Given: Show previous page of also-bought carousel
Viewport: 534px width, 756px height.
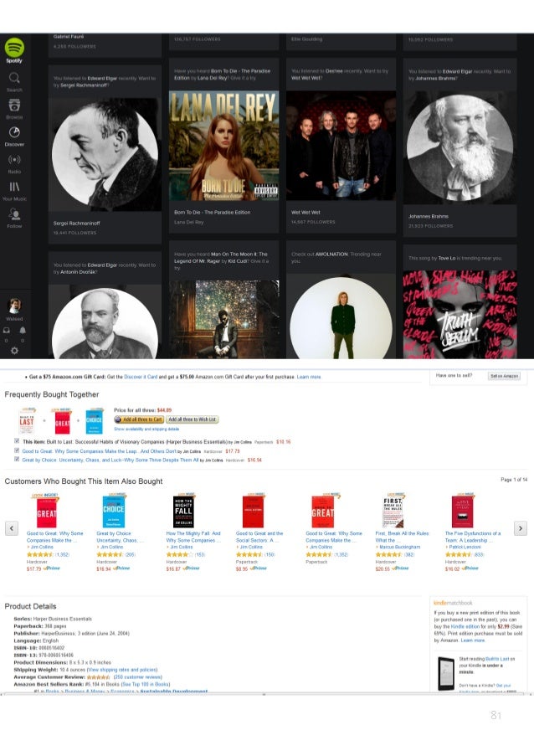Looking at the screenshot, I should [12, 528].
